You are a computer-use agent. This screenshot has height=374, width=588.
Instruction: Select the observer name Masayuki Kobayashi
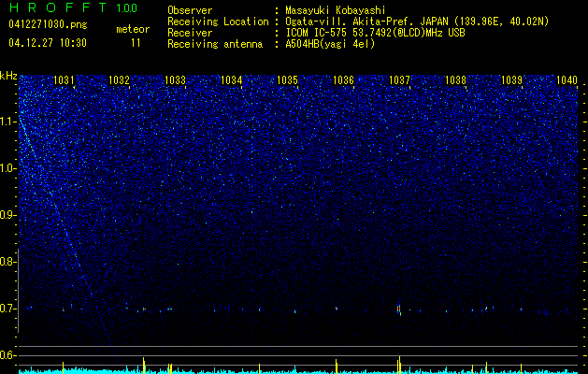(x=336, y=10)
